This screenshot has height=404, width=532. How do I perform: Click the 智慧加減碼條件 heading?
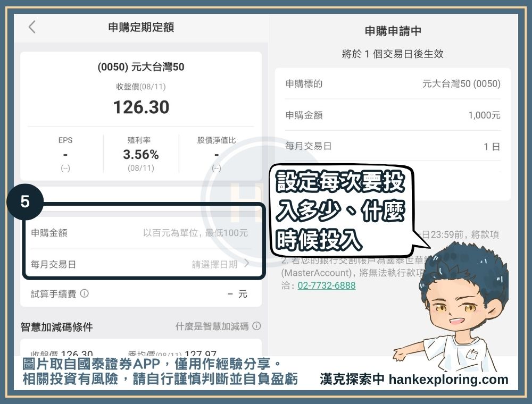coord(56,327)
